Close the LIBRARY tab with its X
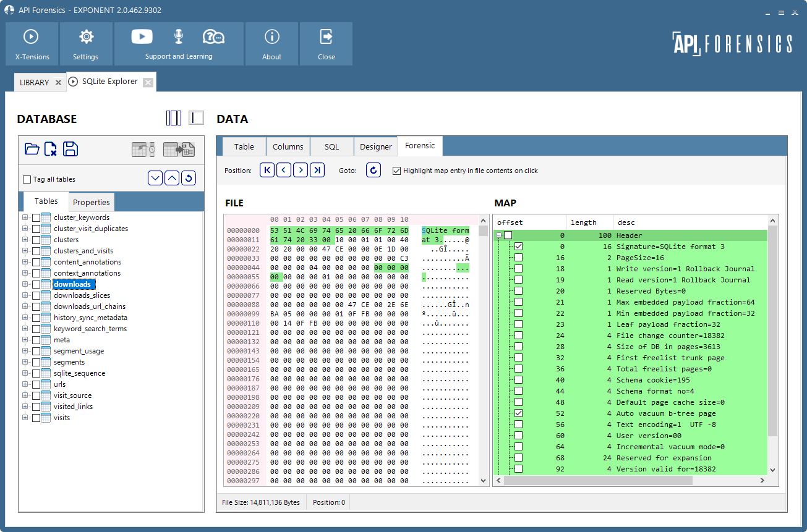The height and width of the screenshot is (532, 807). (58, 82)
